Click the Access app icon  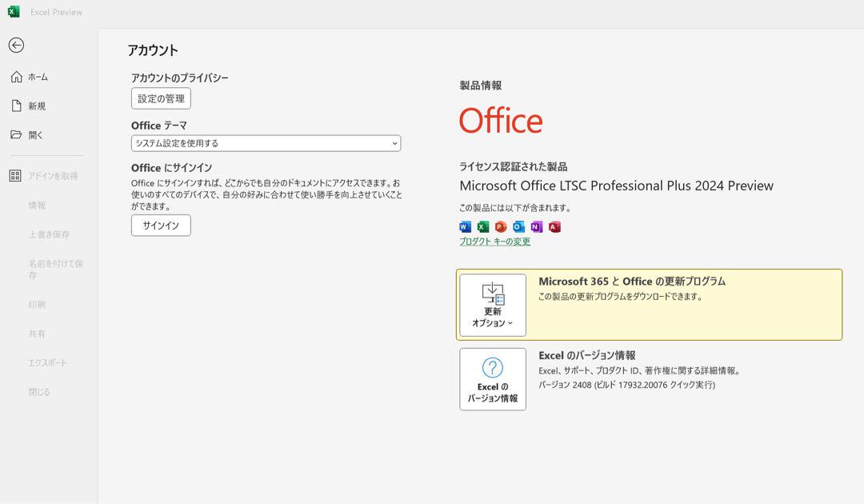click(555, 227)
